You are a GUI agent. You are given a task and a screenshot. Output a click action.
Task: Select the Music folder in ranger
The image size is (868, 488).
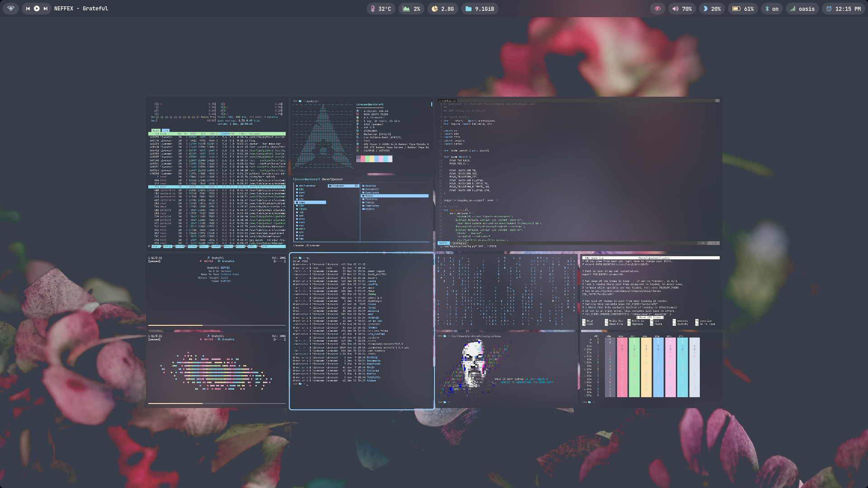coord(370,196)
